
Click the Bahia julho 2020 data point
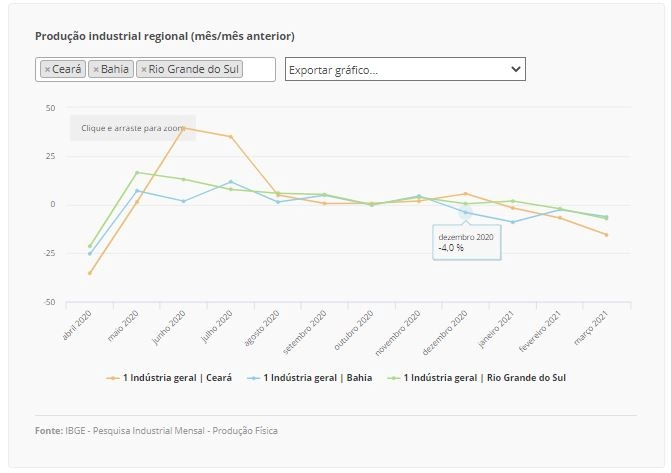pyautogui.click(x=231, y=182)
